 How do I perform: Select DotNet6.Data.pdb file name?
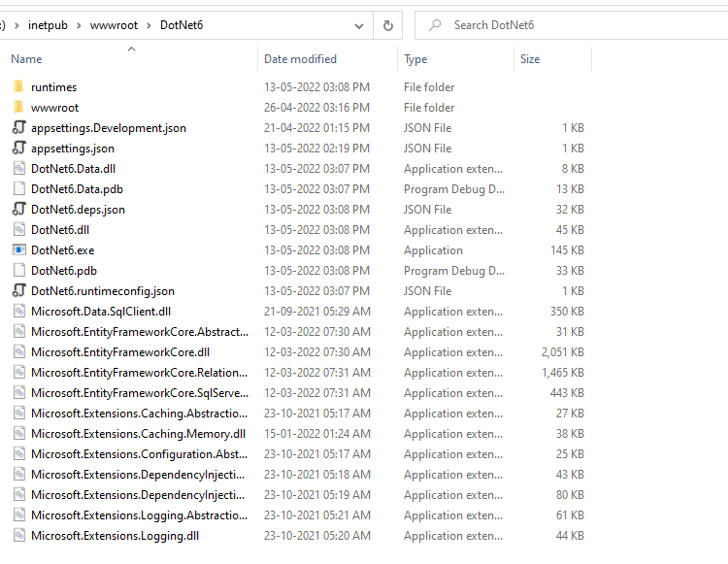pos(77,189)
